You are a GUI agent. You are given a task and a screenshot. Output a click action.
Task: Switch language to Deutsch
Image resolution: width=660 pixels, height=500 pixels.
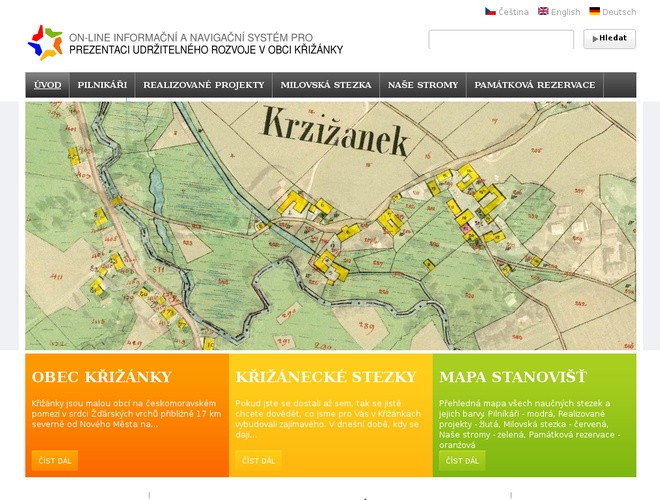coord(618,12)
